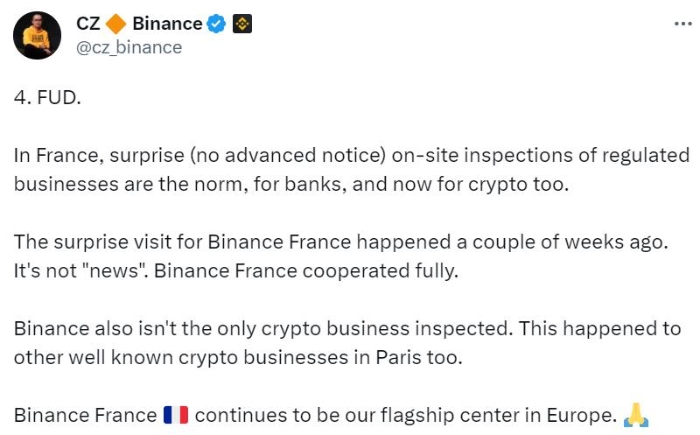Click the quoted word "news" in the tweet
The width and height of the screenshot is (700, 435).
[x=115, y=271]
